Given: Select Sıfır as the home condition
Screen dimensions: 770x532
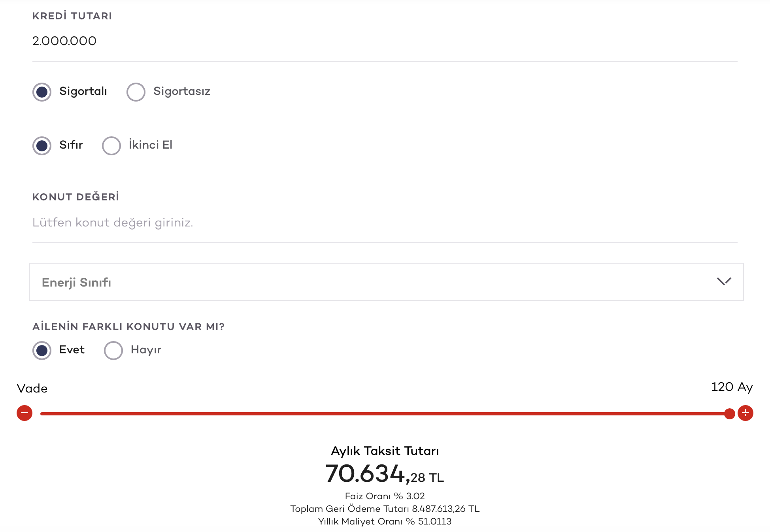Looking at the screenshot, I should tap(42, 146).
